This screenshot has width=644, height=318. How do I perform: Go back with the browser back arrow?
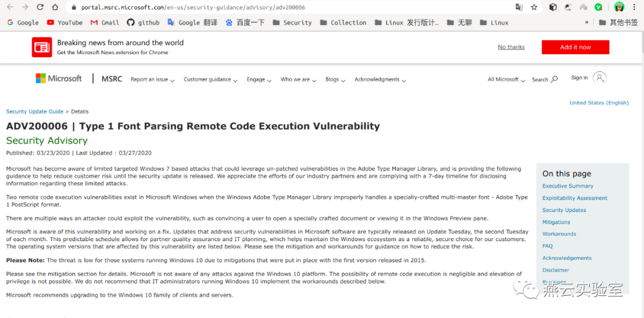coord(10,7)
